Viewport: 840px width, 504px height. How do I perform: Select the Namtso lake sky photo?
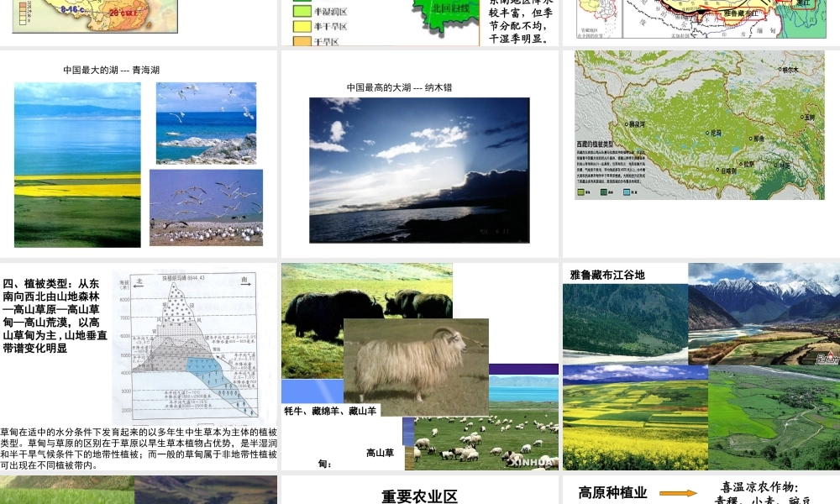coord(419,171)
